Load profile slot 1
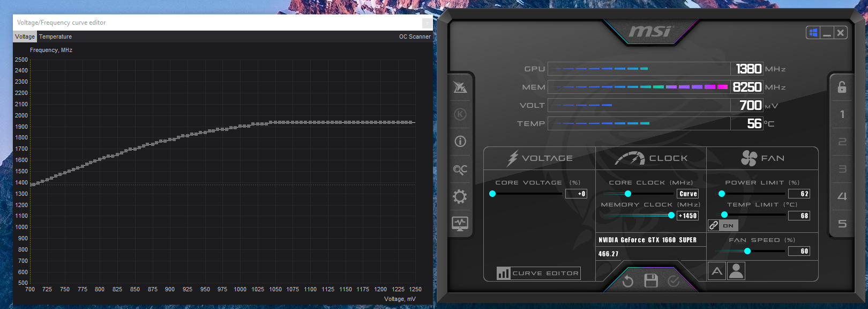This screenshot has width=868, height=309. [842, 114]
